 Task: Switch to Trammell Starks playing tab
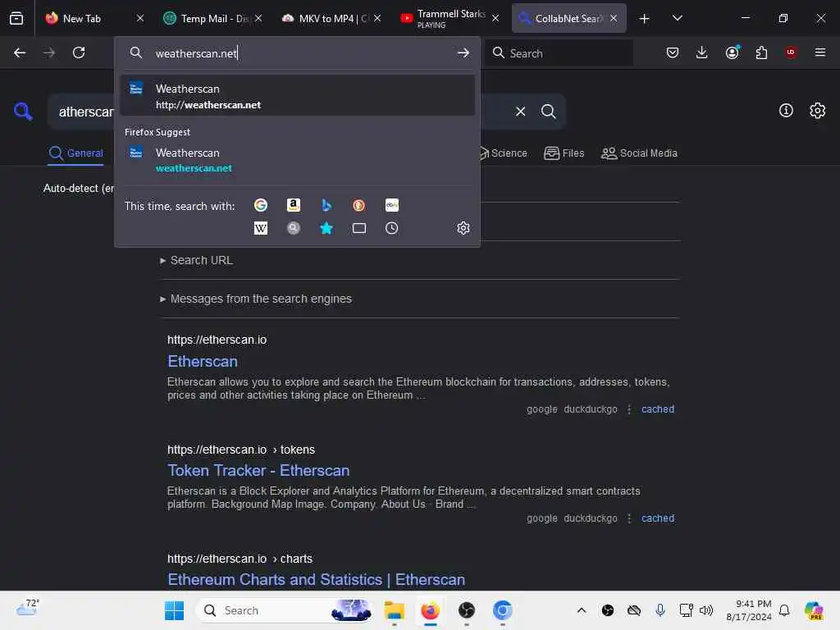[x=449, y=18]
